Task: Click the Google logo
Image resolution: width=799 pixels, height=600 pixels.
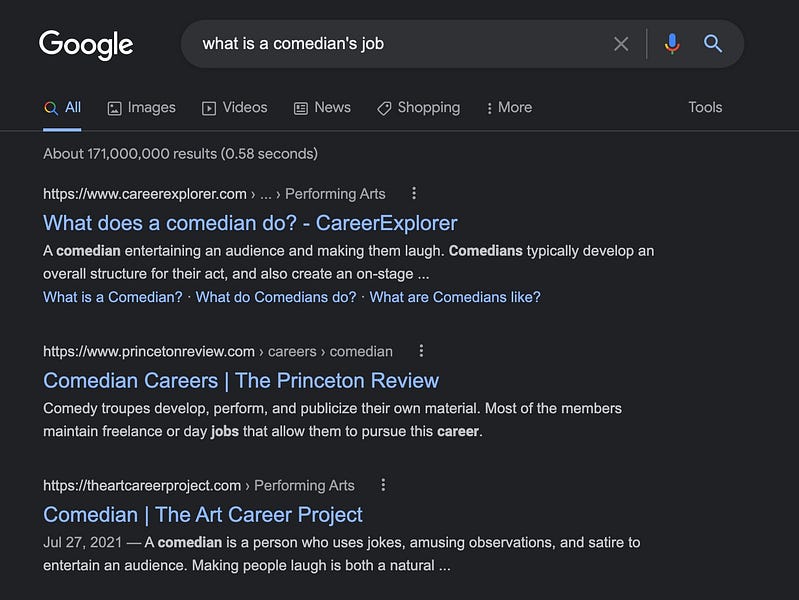Action: (x=86, y=44)
